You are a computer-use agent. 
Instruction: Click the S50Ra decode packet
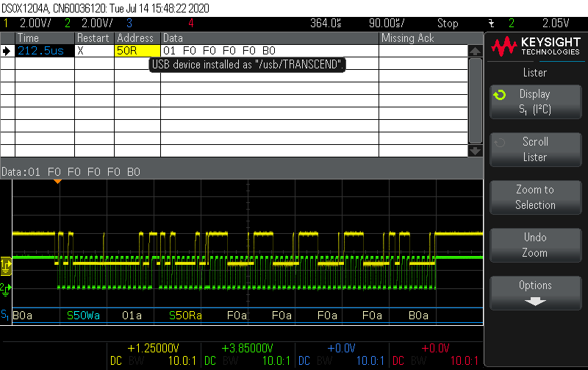[x=186, y=316]
